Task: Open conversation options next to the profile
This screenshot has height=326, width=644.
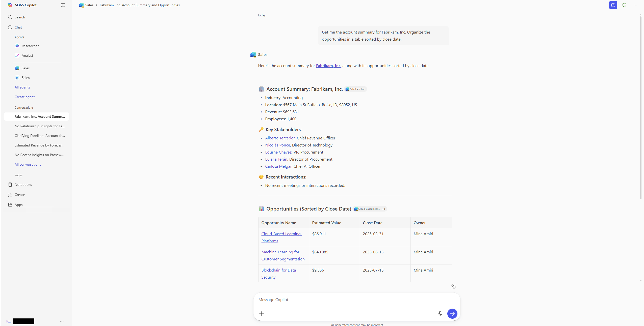Action: (61, 321)
